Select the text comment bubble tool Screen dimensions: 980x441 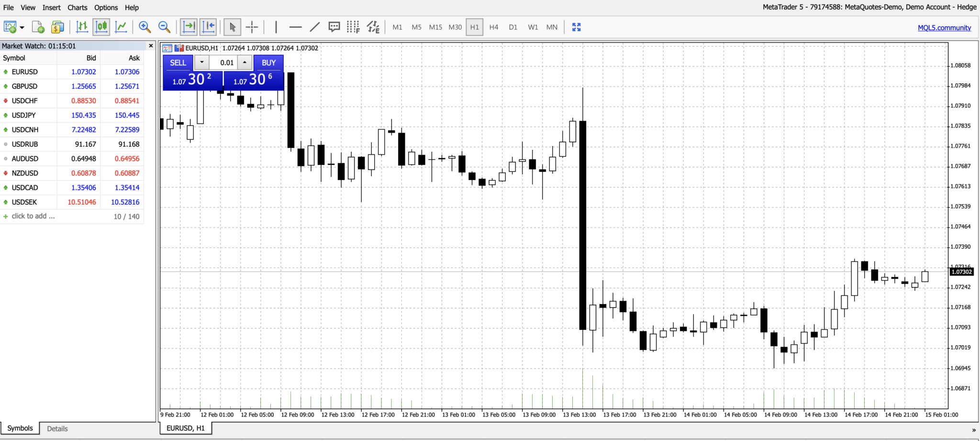[x=334, y=27]
